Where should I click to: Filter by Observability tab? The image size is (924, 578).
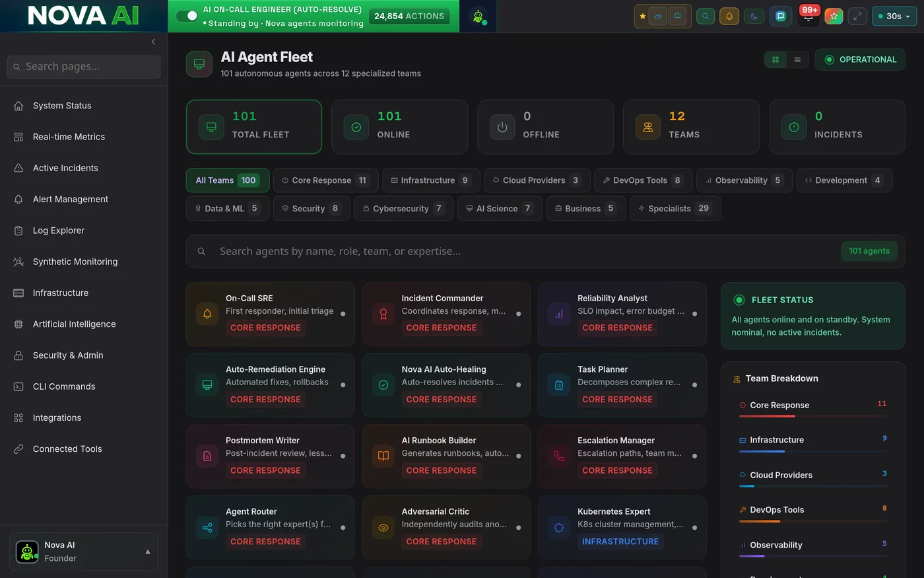pos(744,180)
